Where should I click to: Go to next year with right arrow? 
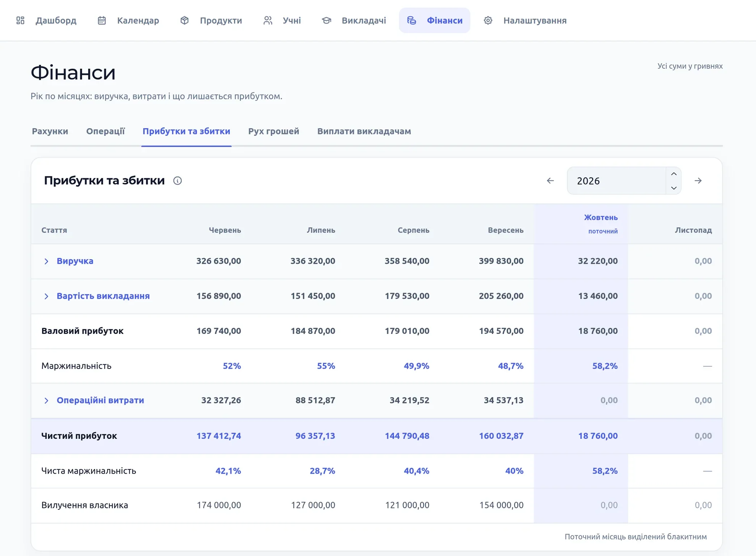698,180
